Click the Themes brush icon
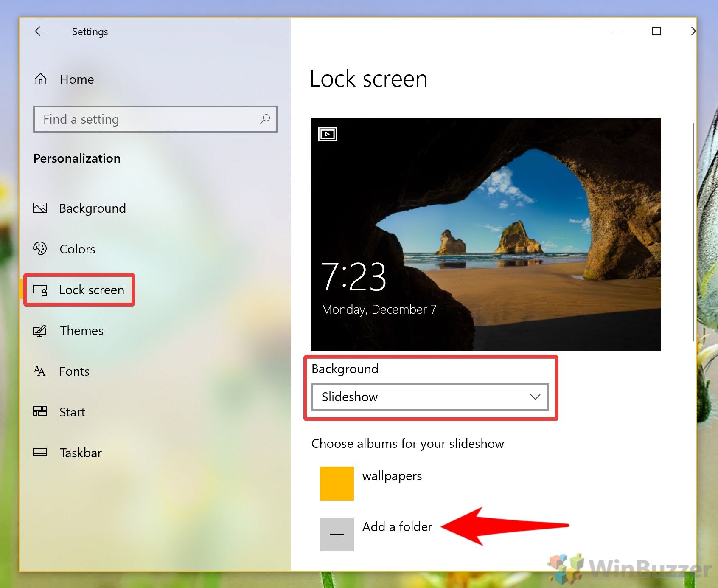Viewport: 718px width, 588px height. pos(40,330)
